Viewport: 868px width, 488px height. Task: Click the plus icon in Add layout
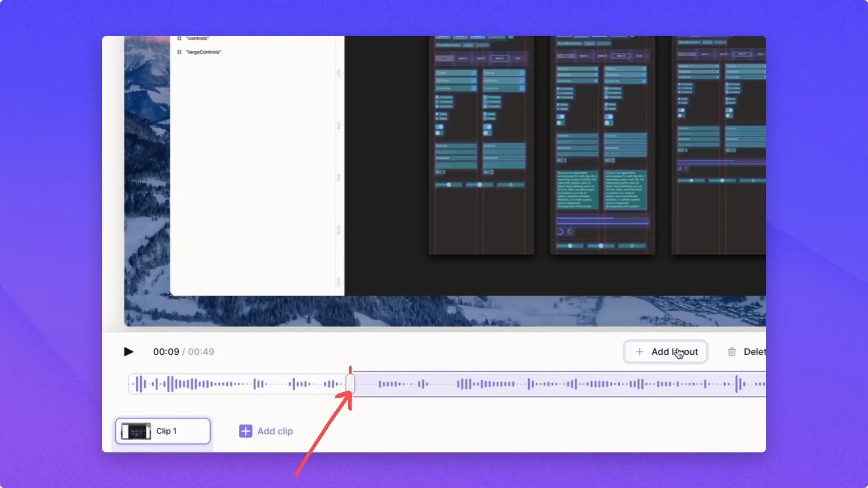coord(639,352)
